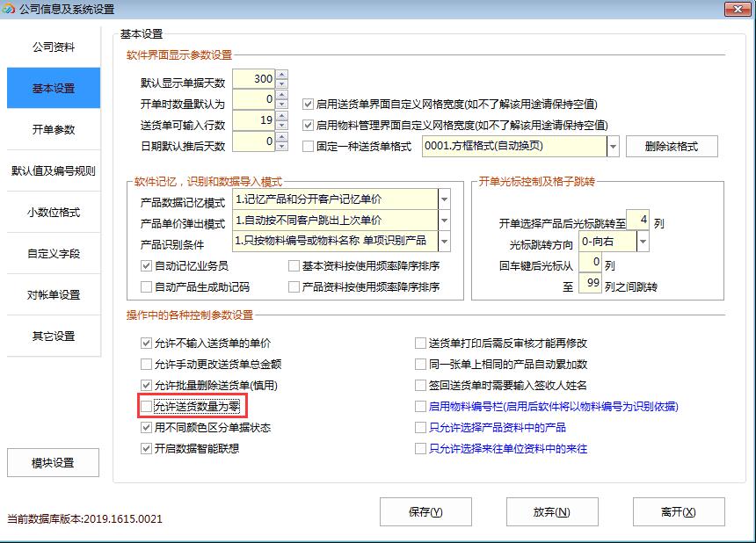756x543 pixels.
Task: Click the app icon in the title bar
Action: (x=8, y=8)
